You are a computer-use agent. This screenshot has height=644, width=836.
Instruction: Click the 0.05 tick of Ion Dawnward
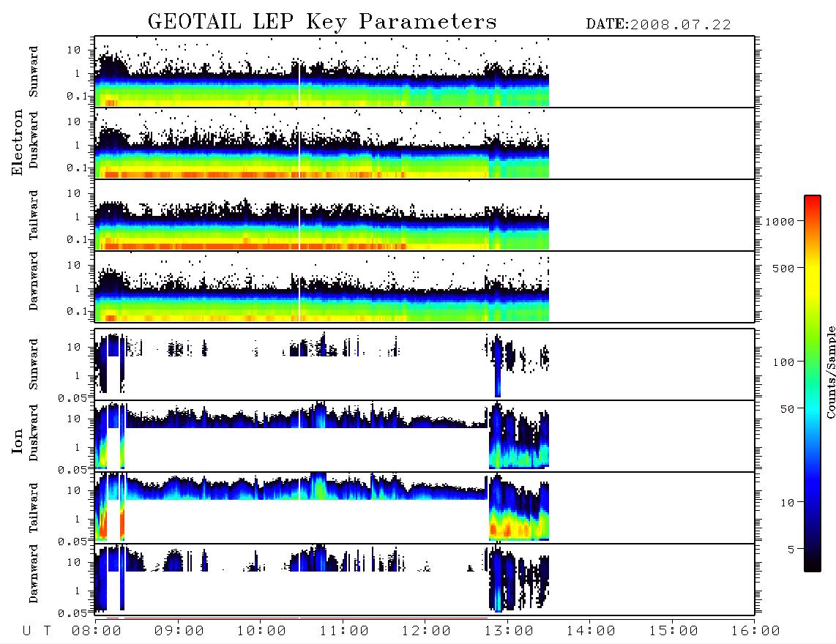pyautogui.click(x=72, y=613)
